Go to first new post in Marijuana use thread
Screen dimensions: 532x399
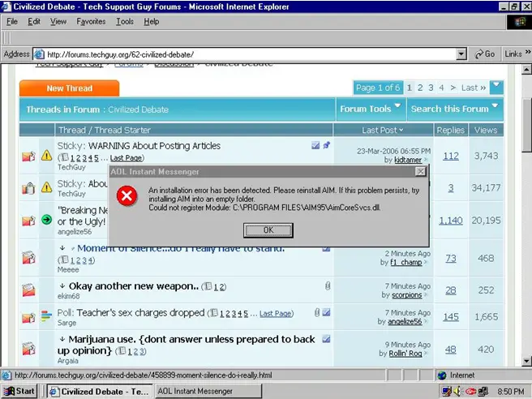click(62, 339)
